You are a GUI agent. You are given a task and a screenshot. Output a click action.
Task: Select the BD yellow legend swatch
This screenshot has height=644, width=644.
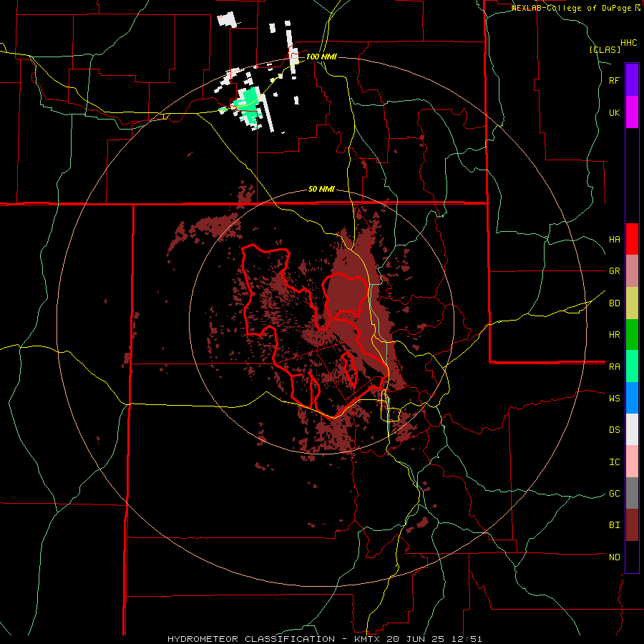click(x=632, y=303)
